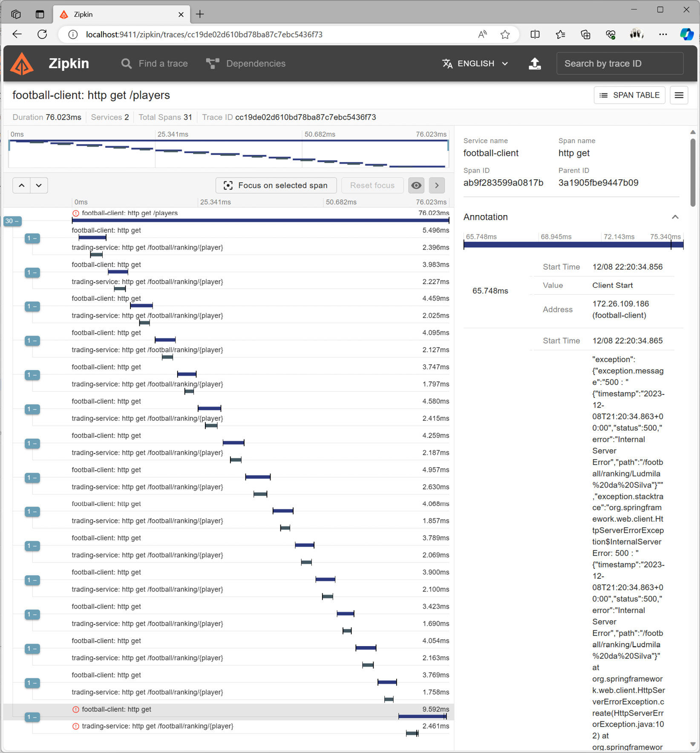Open browser settings ellipsis menu
This screenshot has width=700, height=753.
(663, 34)
